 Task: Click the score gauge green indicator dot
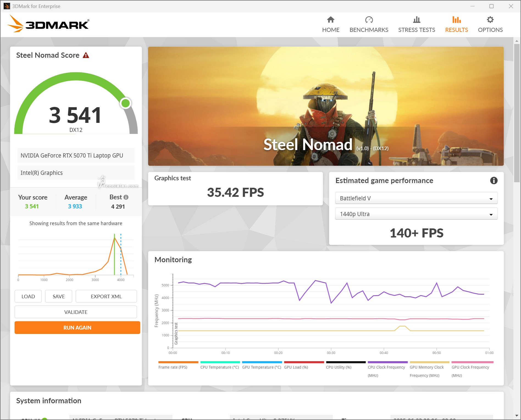coord(126,103)
